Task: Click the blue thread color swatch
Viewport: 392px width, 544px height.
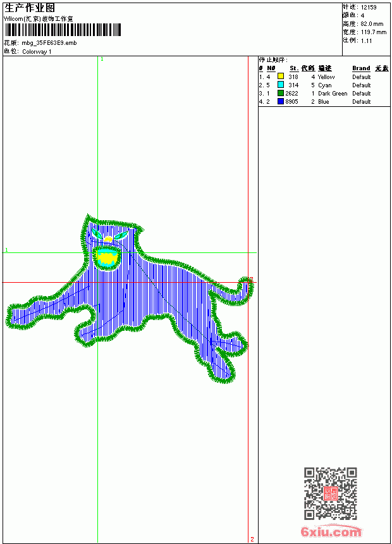Action: click(281, 101)
